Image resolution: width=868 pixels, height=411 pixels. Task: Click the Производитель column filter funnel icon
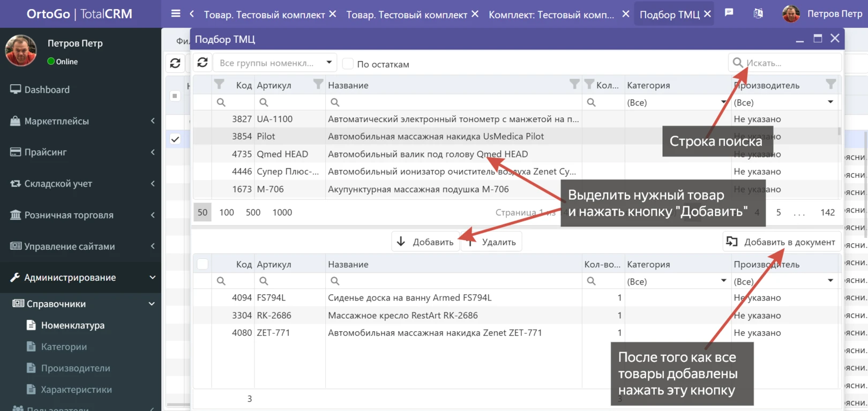[x=830, y=84]
